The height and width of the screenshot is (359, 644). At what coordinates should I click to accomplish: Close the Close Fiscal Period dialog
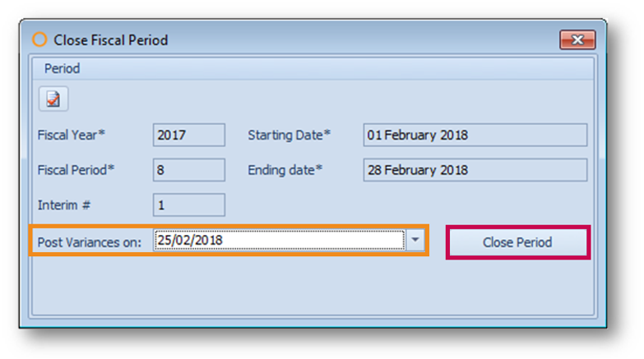(x=577, y=39)
